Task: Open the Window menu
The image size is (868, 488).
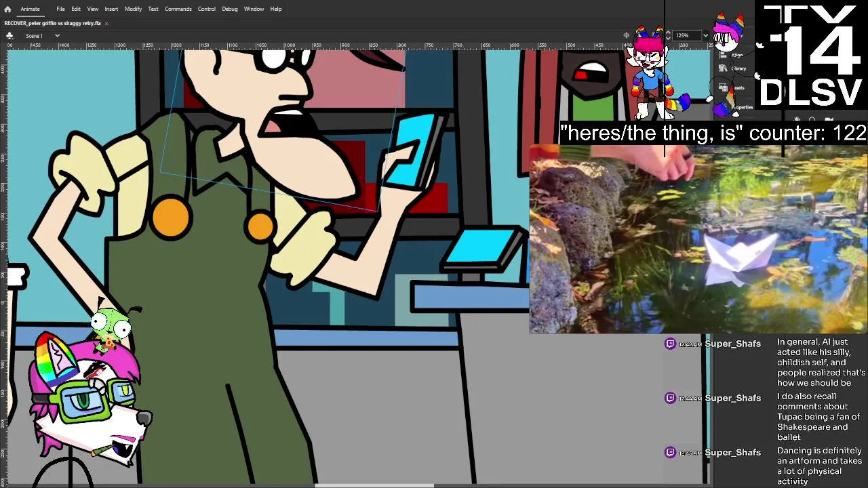Action: [254, 9]
